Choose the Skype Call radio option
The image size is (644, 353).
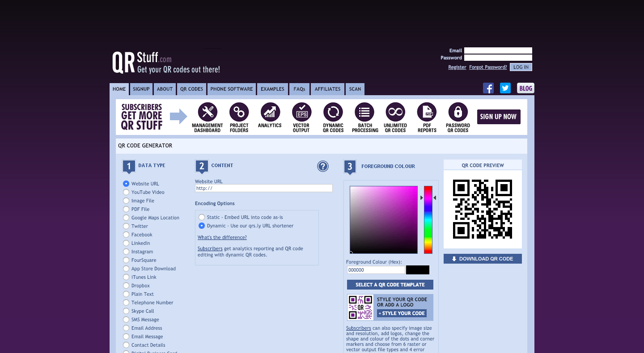coord(126,311)
